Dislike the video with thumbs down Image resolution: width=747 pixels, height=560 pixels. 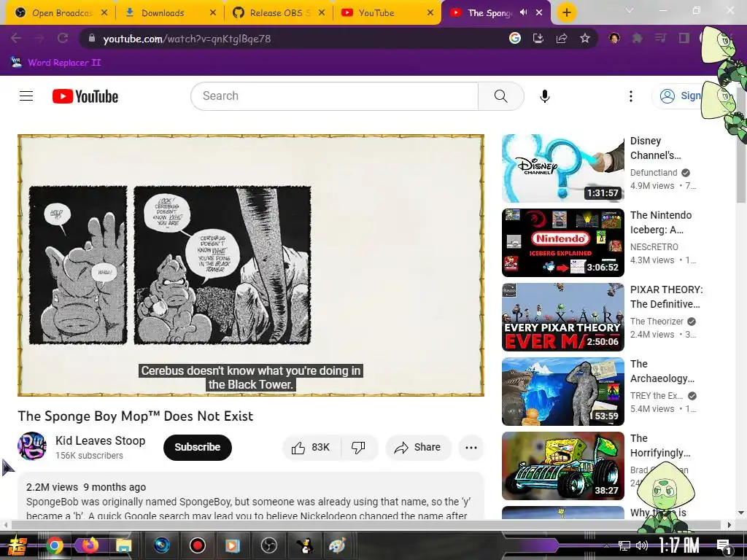358,447
